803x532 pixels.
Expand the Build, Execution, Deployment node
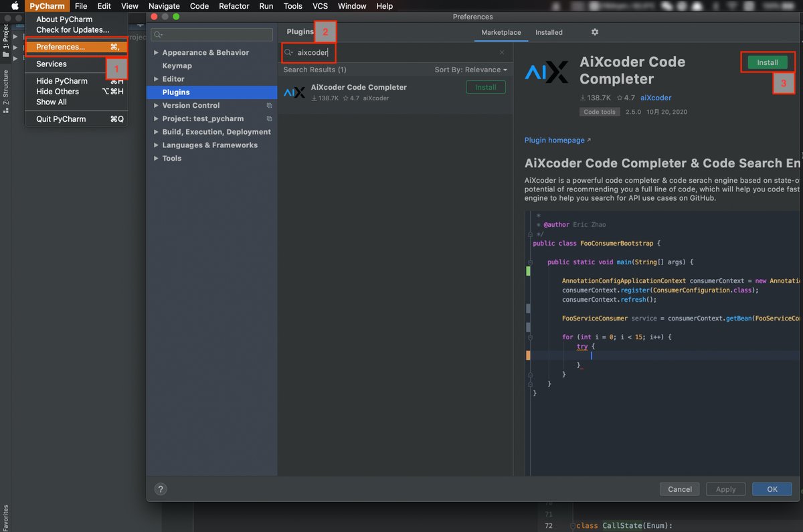157,132
